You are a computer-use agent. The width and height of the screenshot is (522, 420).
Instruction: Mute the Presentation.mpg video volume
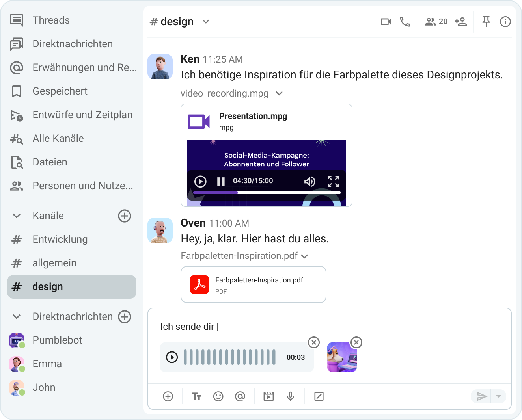click(x=309, y=181)
